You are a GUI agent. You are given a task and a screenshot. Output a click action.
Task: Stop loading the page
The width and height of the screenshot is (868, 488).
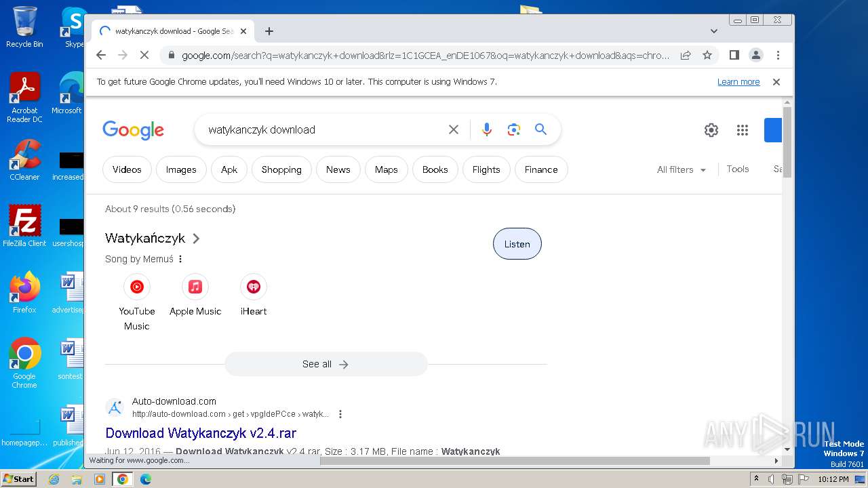[144, 56]
